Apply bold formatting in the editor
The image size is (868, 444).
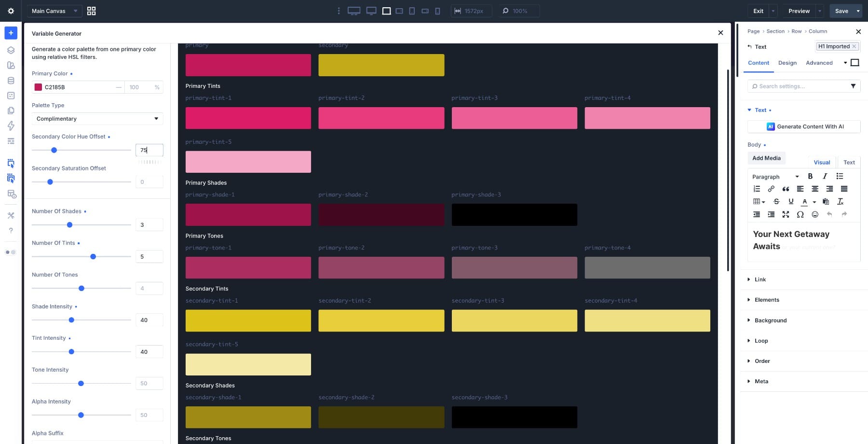810,176
